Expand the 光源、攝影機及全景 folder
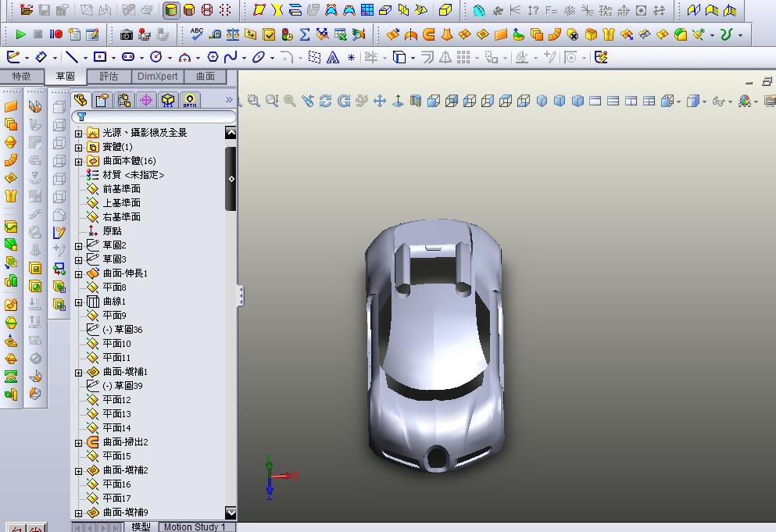Viewport: 776px width, 532px height. click(78, 134)
